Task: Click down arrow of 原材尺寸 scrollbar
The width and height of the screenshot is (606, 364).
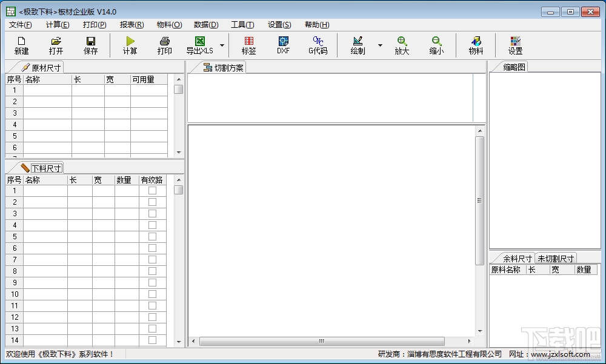Action: pyautogui.click(x=179, y=152)
